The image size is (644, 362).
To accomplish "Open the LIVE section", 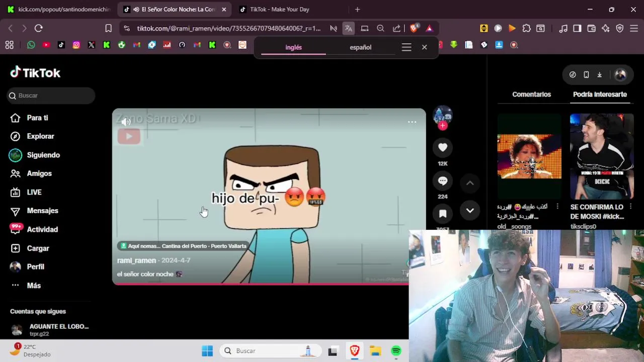I will (x=26, y=192).
